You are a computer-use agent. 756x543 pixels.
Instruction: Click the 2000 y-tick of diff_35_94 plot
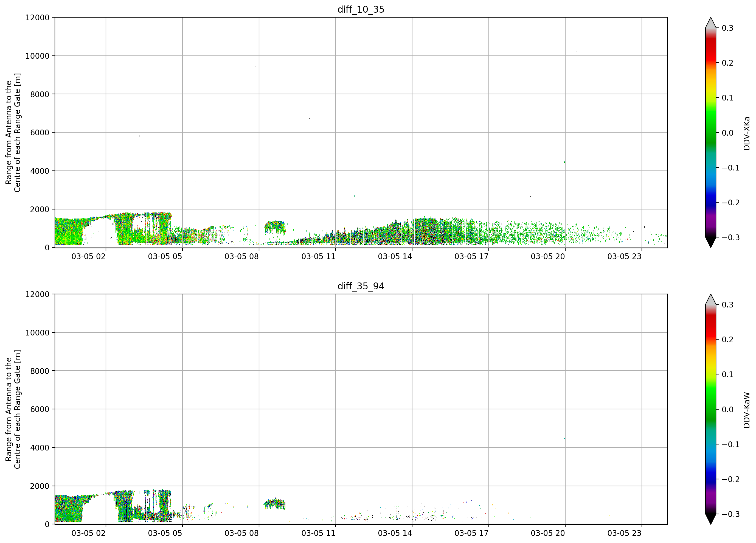pos(40,486)
